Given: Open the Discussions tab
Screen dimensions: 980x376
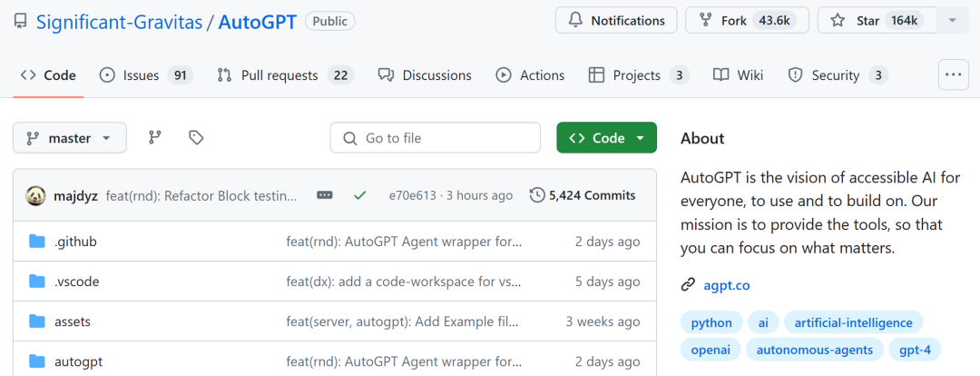Looking at the screenshot, I should pyautogui.click(x=425, y=75).
